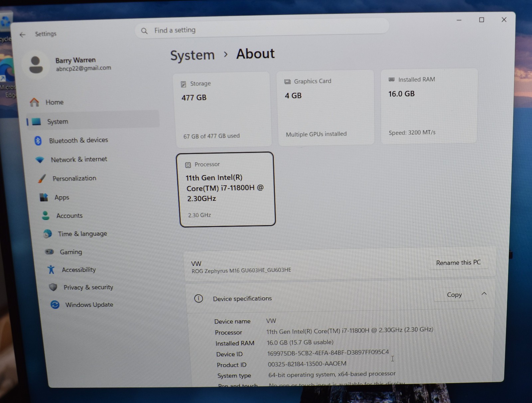Click the 16.0 GB (15.7 GB usable) value
Viewport: 532px width, 403px height.
pos(300,342)
